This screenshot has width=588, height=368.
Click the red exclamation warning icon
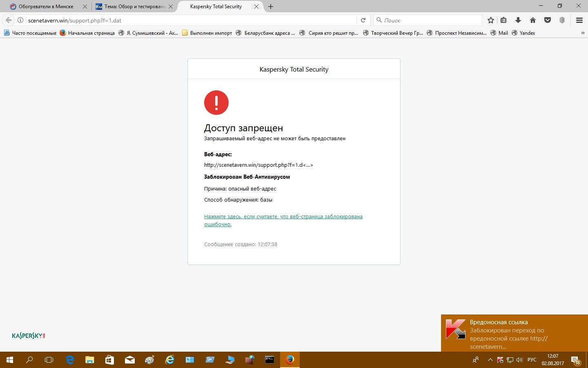pos(216,103)
